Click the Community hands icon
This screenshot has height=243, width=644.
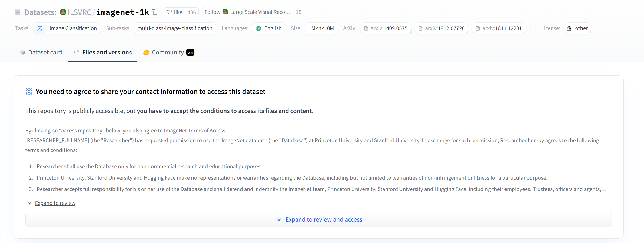[x=146, y=52]
